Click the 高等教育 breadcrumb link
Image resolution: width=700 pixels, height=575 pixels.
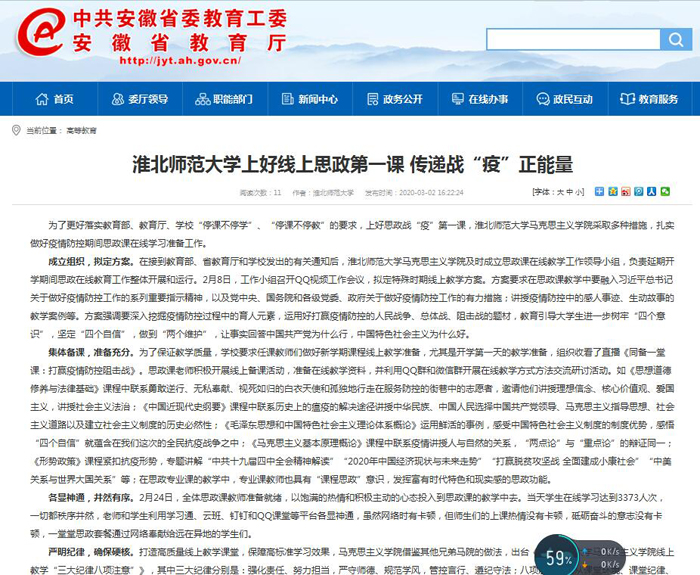pyautogui.click(x=82, y=131)
